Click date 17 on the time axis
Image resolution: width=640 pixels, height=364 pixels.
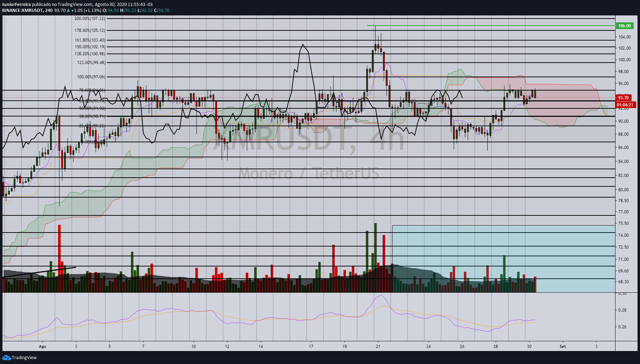click(311, 347)
